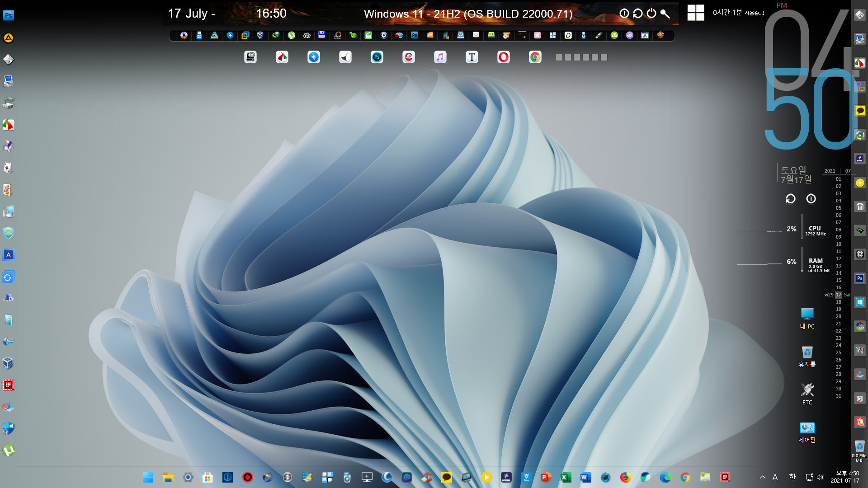
Task: Toggle the A input mode indicator in tray
Action: coord(775,477)
